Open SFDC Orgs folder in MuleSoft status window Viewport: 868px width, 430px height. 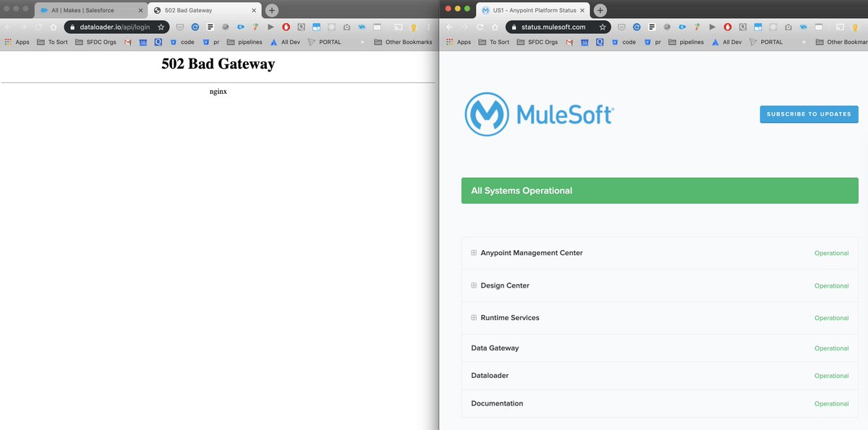[x=537, y=42]
